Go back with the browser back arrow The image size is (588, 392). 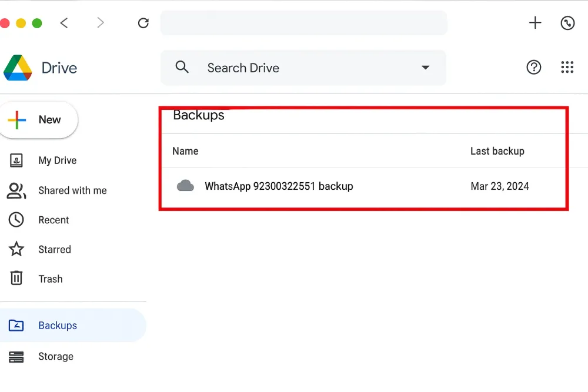[64, 23]
